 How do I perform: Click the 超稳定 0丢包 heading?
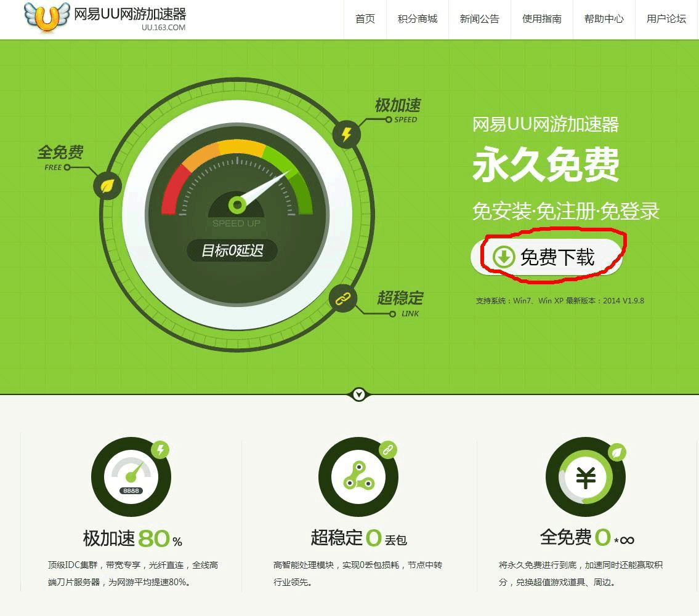point(359,538)
